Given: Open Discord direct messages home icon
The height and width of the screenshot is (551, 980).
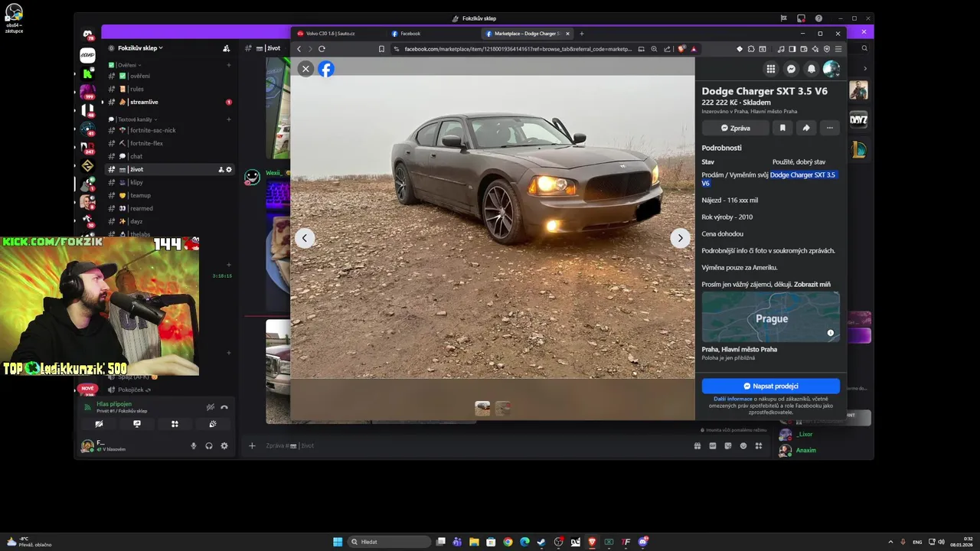Looking at the screenshot, I should pos(87,34).
